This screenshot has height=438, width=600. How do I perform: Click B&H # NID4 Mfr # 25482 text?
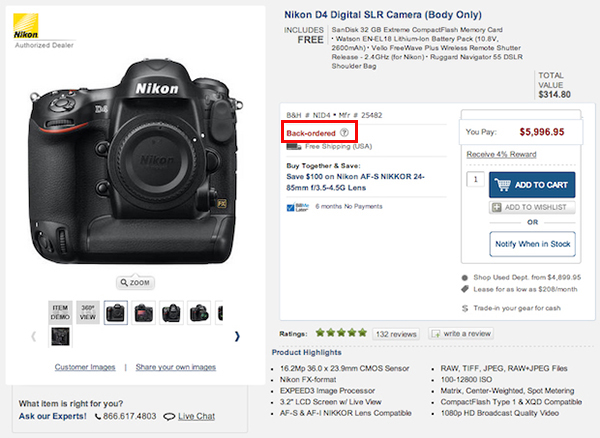coord(334,115)
